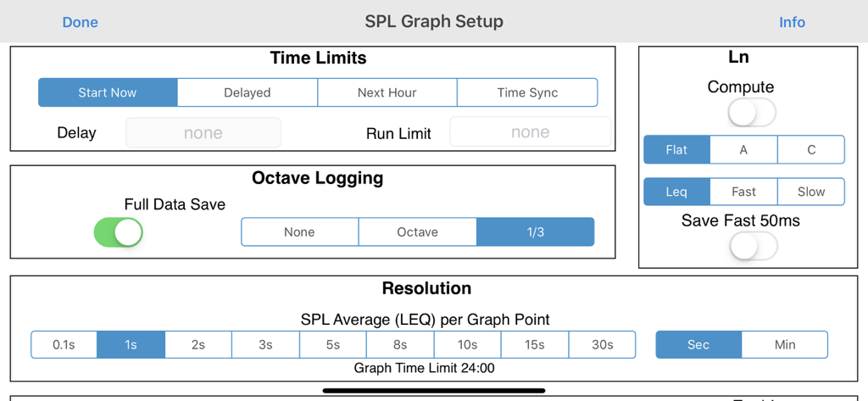Image resolution: width=868 pixels, height=401 pixels.
Task: Tap the iOS home indicator bar
Action: (434, 391)
